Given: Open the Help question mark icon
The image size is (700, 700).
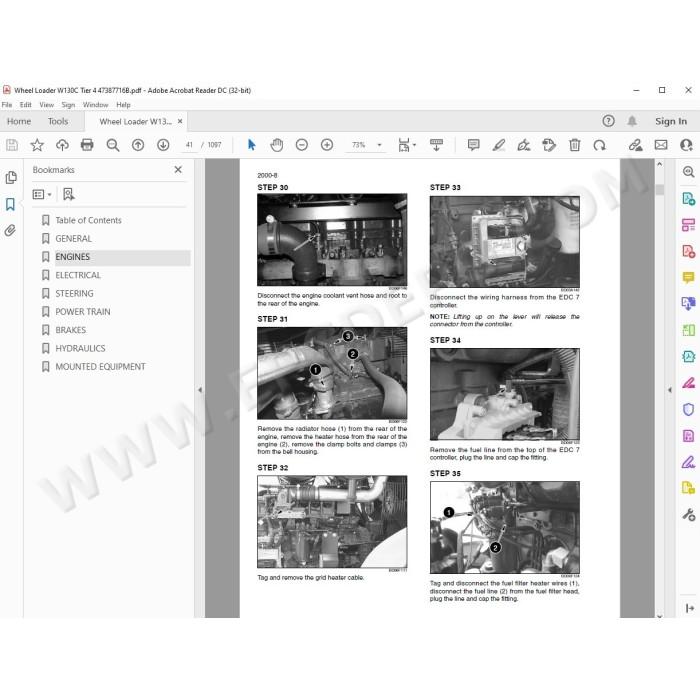Looking at the screenshot, I should (608, 121).
